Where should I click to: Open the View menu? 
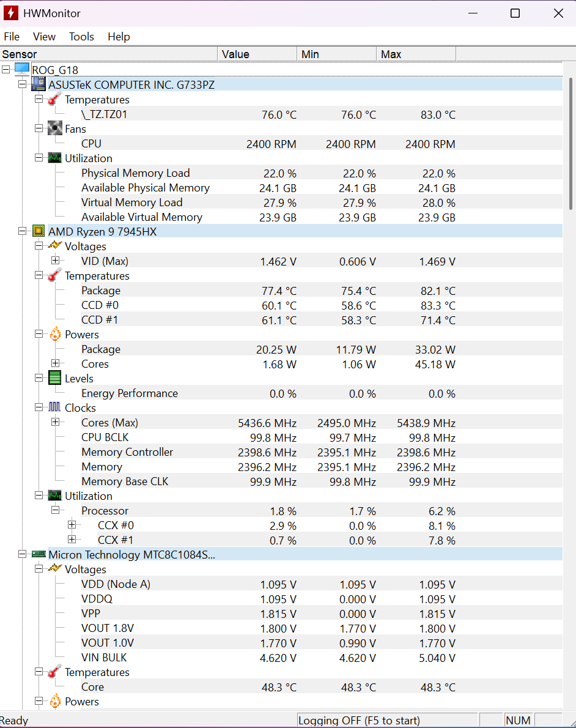(x=44, y=37)
